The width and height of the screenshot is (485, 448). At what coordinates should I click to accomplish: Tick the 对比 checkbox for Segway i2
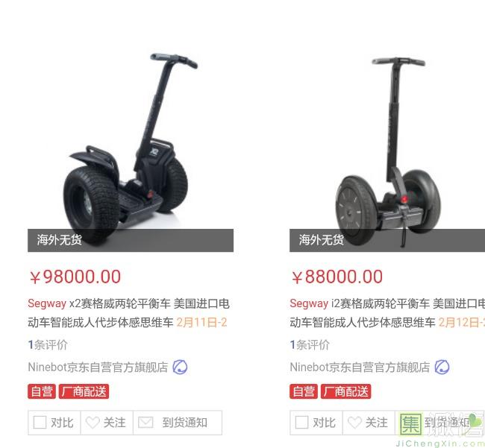point(301,422)
